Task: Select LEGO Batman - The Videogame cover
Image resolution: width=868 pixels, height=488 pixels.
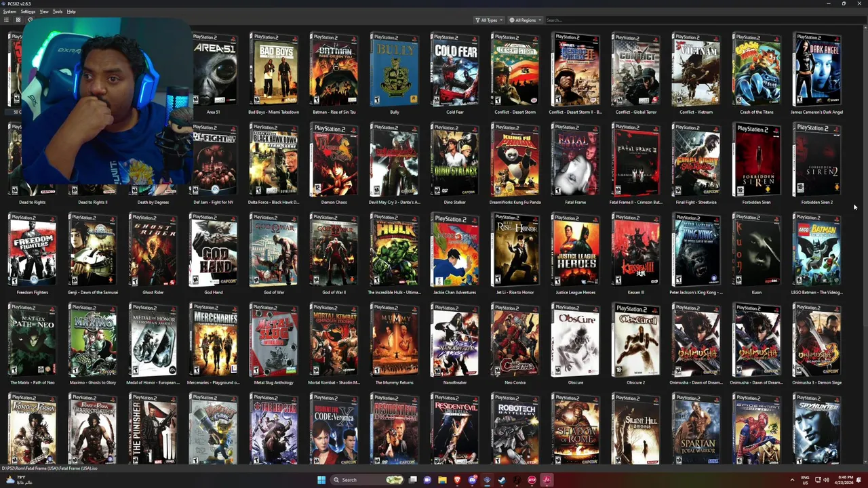Action: (817, 250)
